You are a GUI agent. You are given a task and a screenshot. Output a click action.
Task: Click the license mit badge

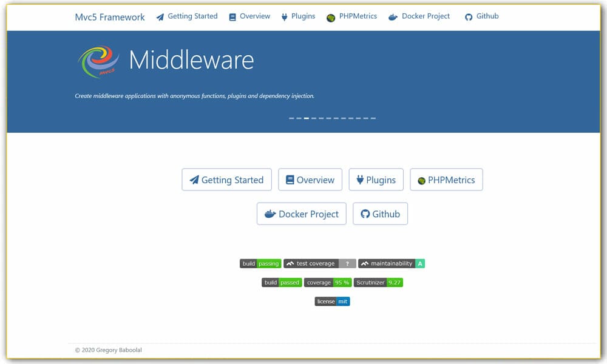pyautogui.click(x=332, y=301)
